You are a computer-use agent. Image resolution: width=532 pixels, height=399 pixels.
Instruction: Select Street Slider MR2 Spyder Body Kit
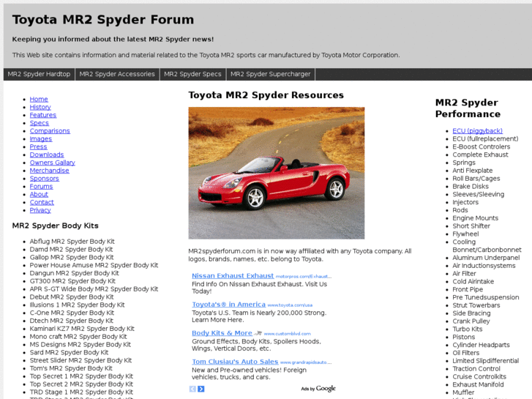(x=80, y=360)
